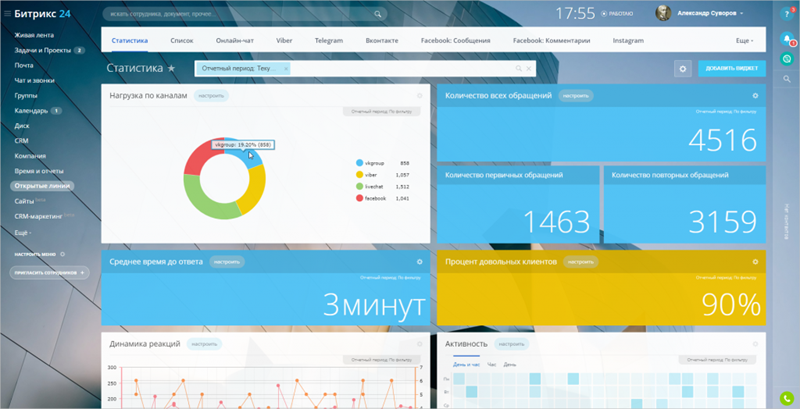This screenshot has width=800, height=409.
Task: Switch to Список tab
Action: point(182,40)
